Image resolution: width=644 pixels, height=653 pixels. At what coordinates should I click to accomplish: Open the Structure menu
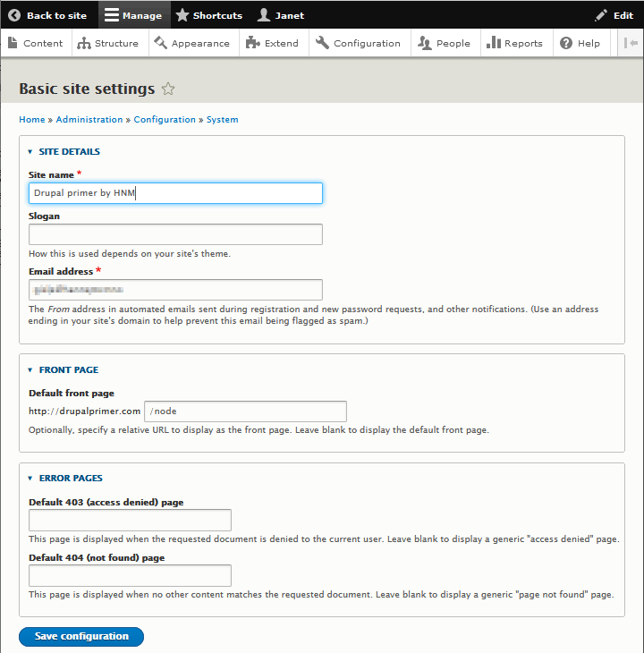click(x=108, y=43)
